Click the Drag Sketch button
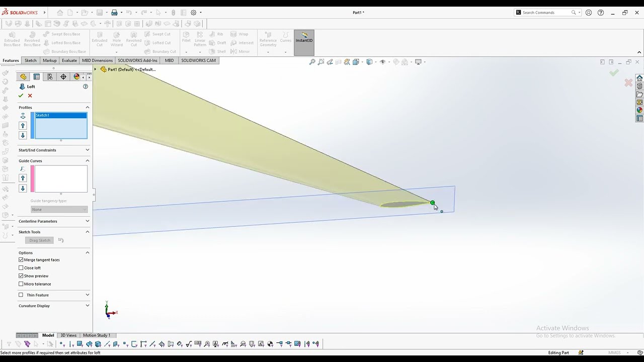The height and width of the screenshot is (362, 644). (x=40, y=240)
